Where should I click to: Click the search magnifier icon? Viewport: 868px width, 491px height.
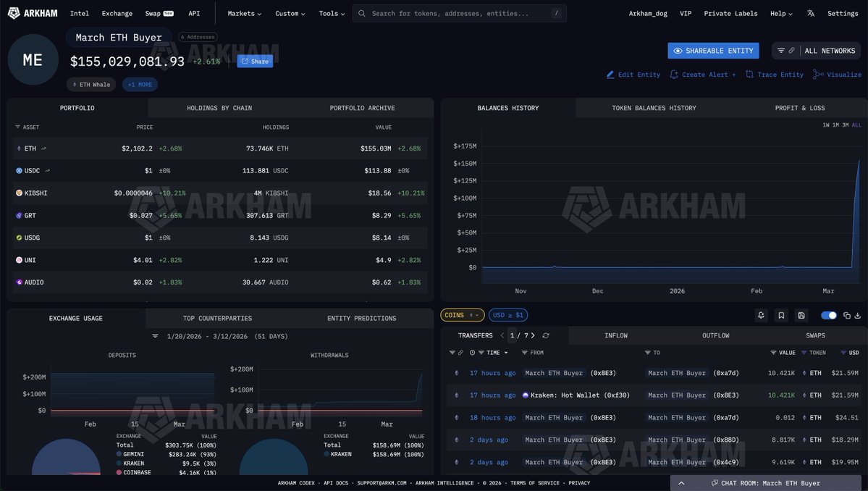click(x=361, y=13)
